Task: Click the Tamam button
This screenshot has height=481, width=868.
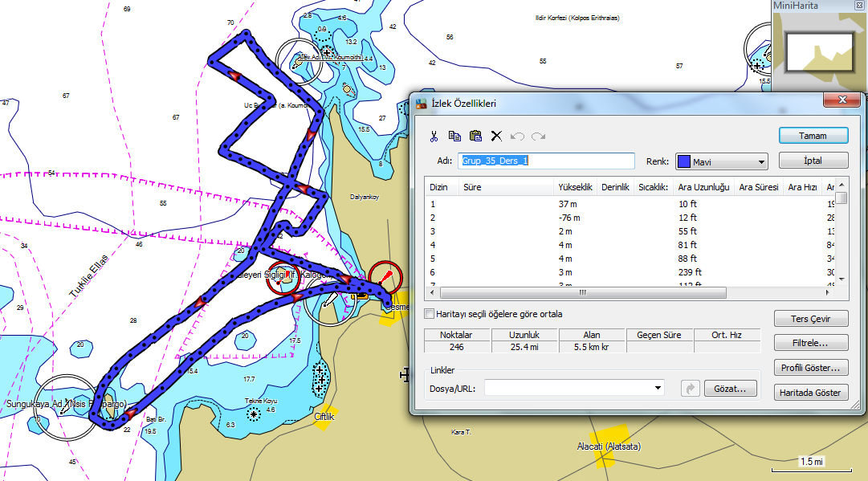Action: click(x=813, y=136)
